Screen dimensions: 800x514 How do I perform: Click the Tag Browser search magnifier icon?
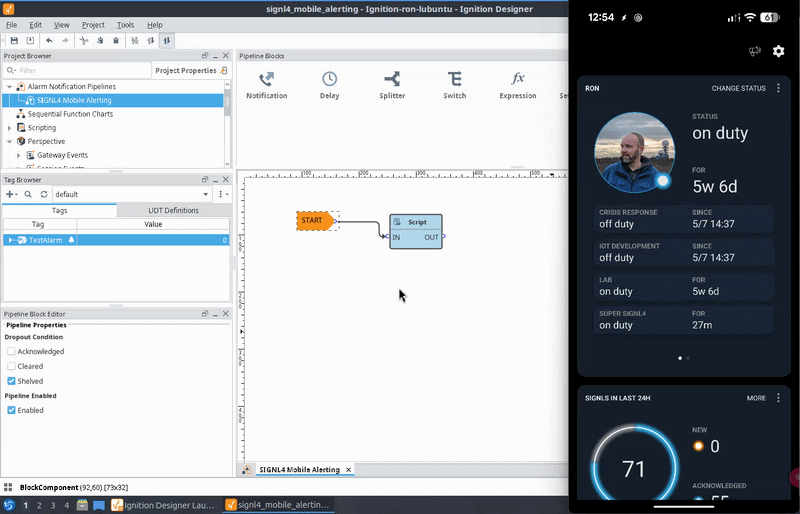pyautogui.click(x=28, y=194)
